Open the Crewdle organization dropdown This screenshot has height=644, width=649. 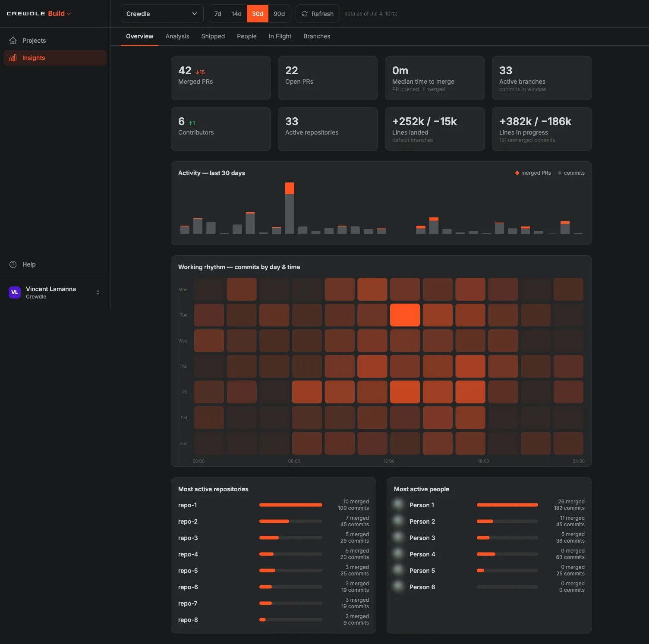(x=162, y=14)
